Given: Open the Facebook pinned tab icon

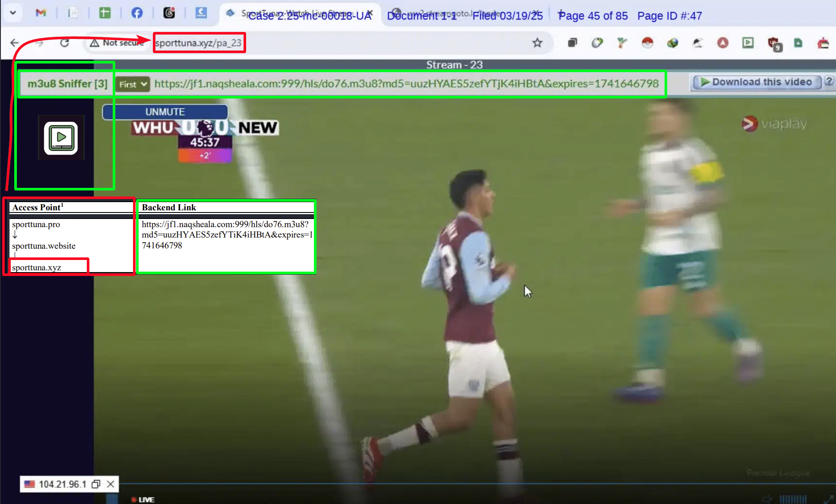Looking at the screenshot, I should click(x=137, y=13).
